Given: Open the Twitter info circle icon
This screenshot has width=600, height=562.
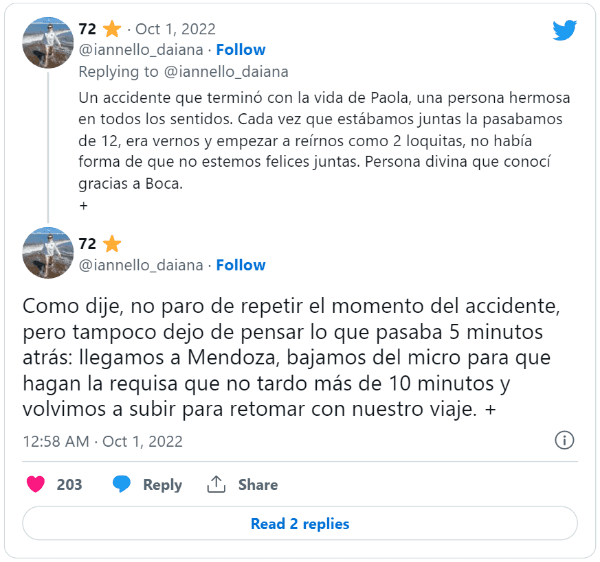Looking at the screenshot, I should click(x=564, y=440).
